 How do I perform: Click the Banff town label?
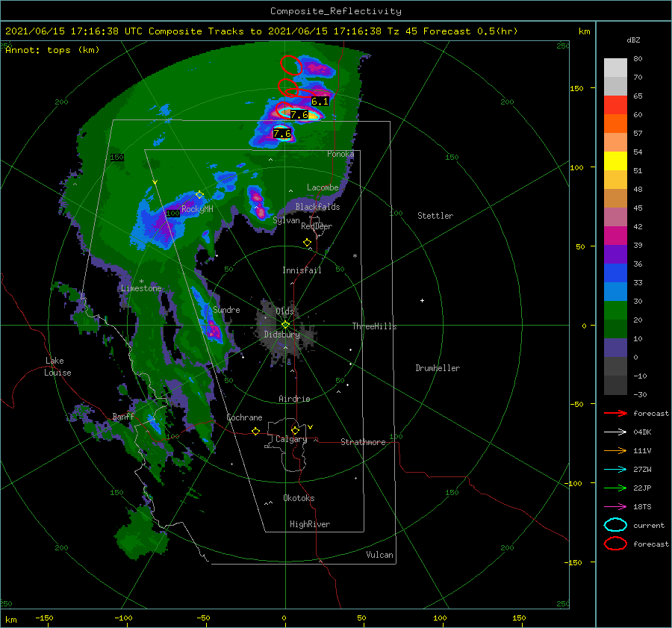pos(123,417)
